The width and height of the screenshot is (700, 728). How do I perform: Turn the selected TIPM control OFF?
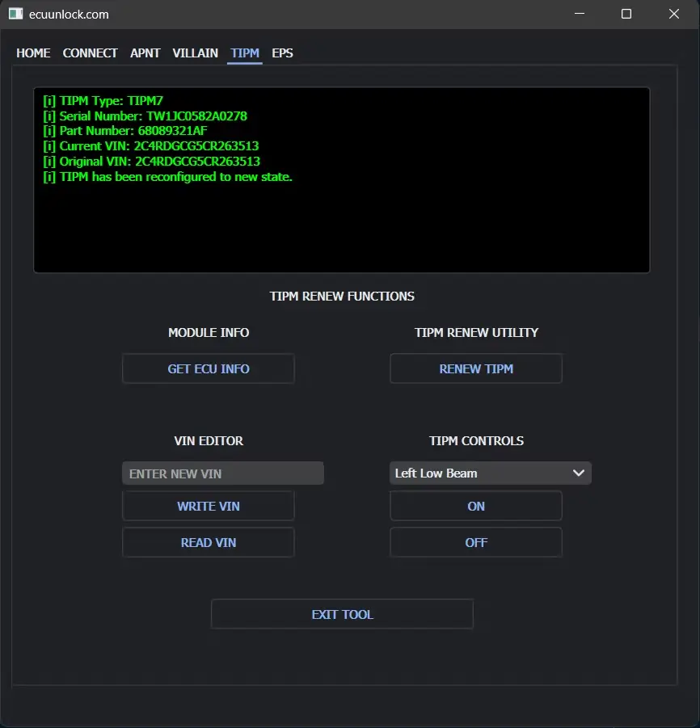[x=475, y=543]
